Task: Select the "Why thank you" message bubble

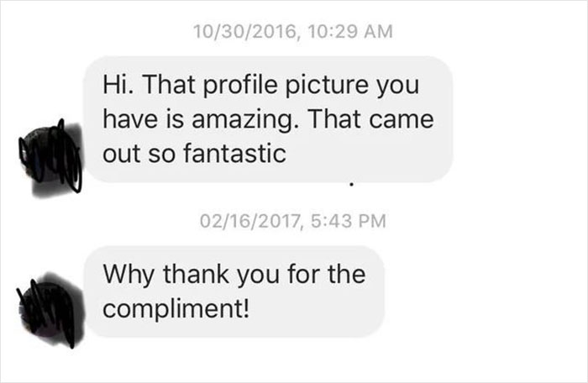Action: point(234,291)
